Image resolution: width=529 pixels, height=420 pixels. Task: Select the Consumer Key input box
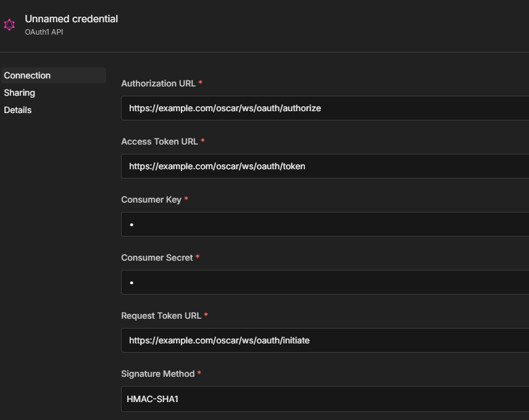(x=325, y=224)
